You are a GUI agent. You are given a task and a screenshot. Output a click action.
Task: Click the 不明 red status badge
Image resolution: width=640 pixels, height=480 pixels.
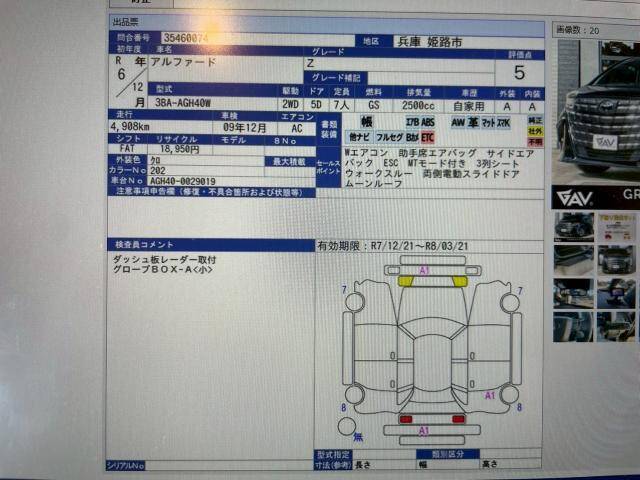[x=535, y=141]
